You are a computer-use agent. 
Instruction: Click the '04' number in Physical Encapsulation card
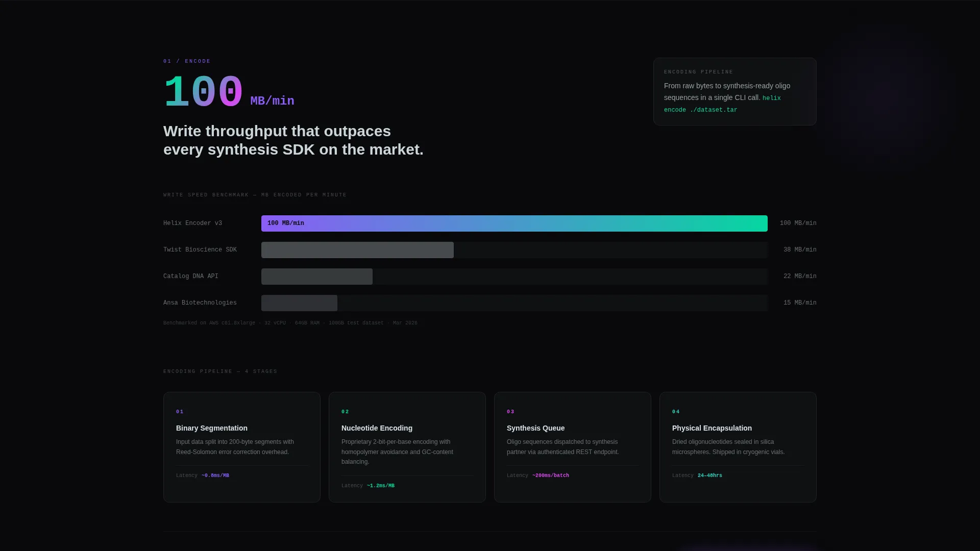pyautogui.click(x=676, y=412)
